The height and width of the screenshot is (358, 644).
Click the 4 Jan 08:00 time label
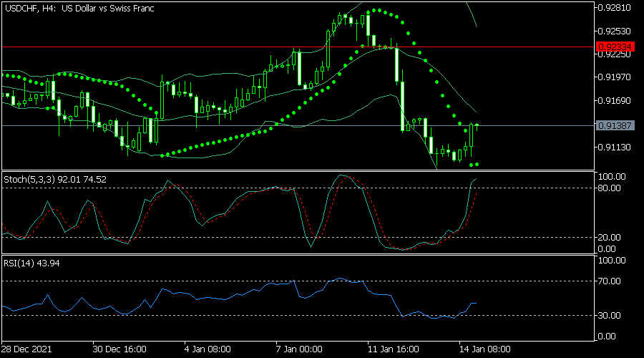208,349
